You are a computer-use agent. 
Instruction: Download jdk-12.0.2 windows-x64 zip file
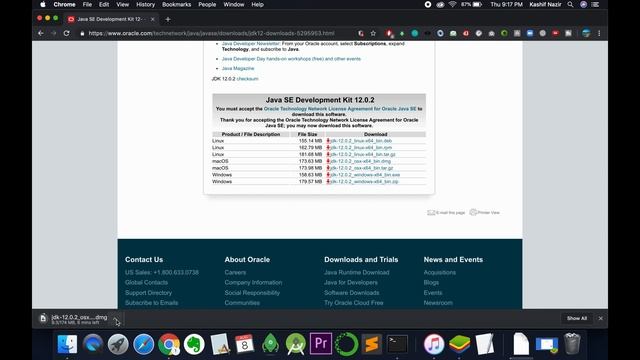pos(364,182)
